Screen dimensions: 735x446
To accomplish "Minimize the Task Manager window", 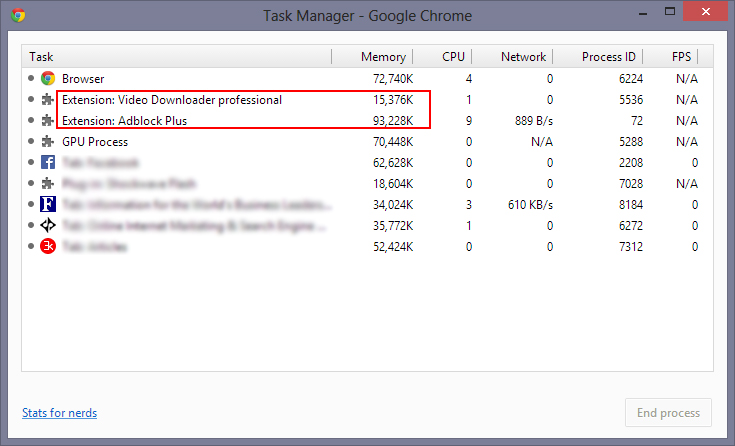I will 643,13.
